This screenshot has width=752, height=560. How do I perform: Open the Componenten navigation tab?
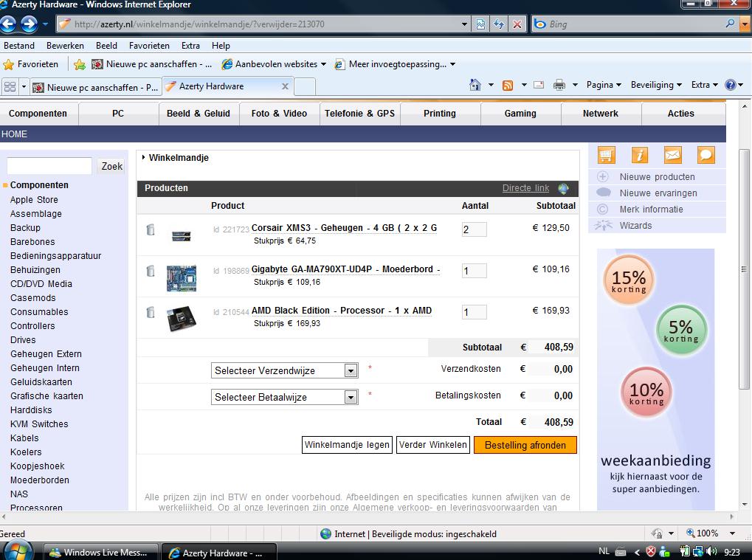38,114
